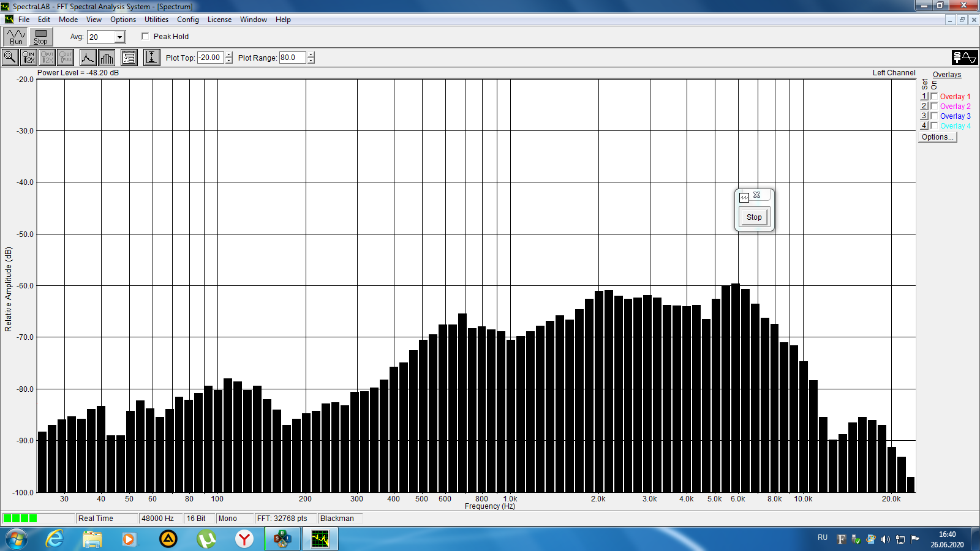Open uTorrent from the taskbar
The image size is (980, 551).
coord(206,539)
